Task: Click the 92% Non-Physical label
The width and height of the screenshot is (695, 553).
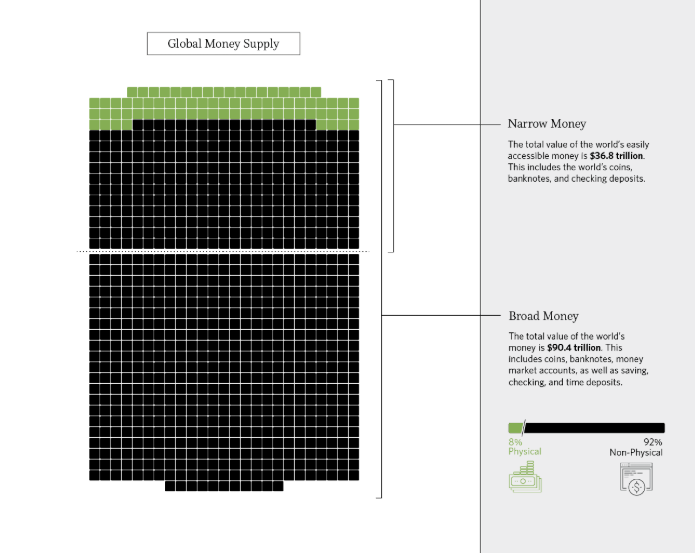Action: click(x=636, y=447)
